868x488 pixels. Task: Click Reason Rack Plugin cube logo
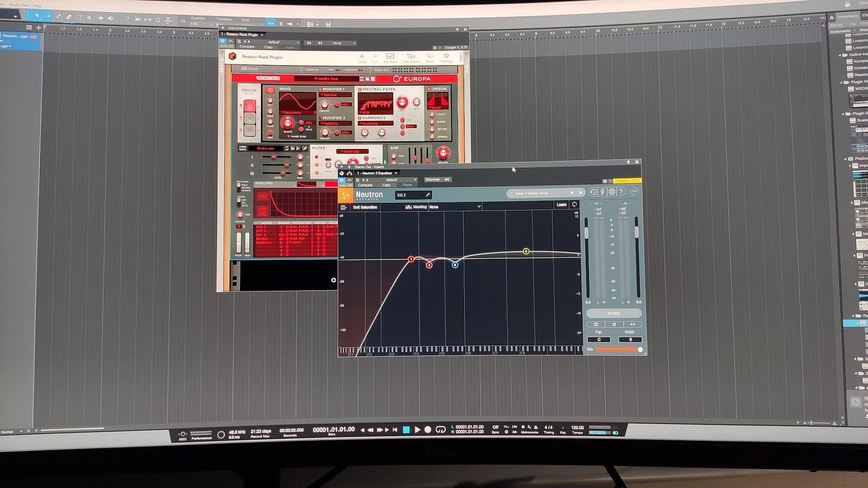pyautogui.click(x=232, y=56)
